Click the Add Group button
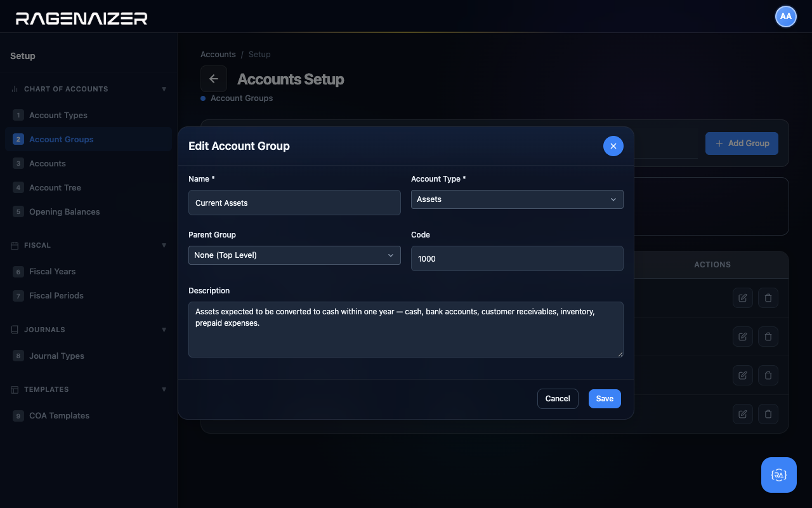Screen dimensions: 812x508 (742, 144)
